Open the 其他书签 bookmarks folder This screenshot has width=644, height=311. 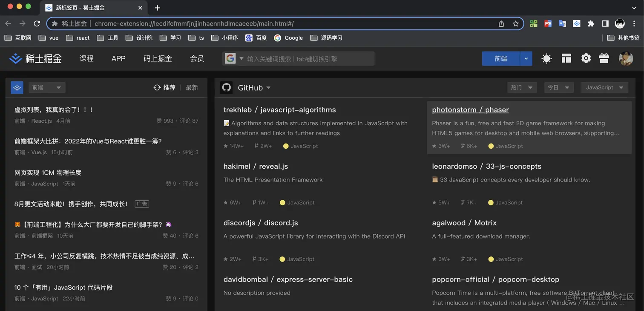[623, 37]
